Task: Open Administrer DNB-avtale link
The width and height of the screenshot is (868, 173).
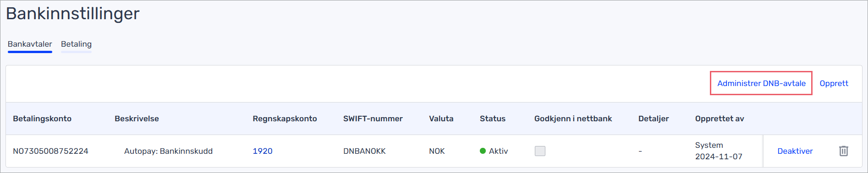Action: click(x=761, y=83)
